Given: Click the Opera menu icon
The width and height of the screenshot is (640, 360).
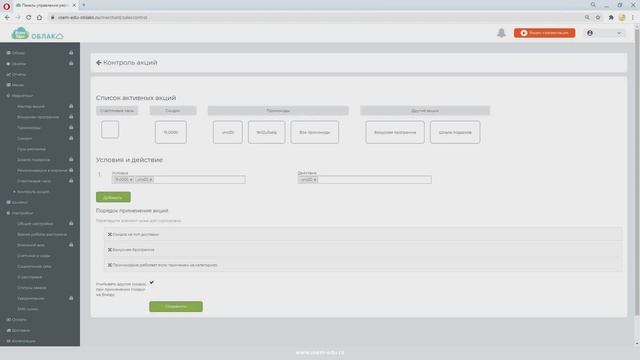Looking at the screenshot, I should coord(6,6).
